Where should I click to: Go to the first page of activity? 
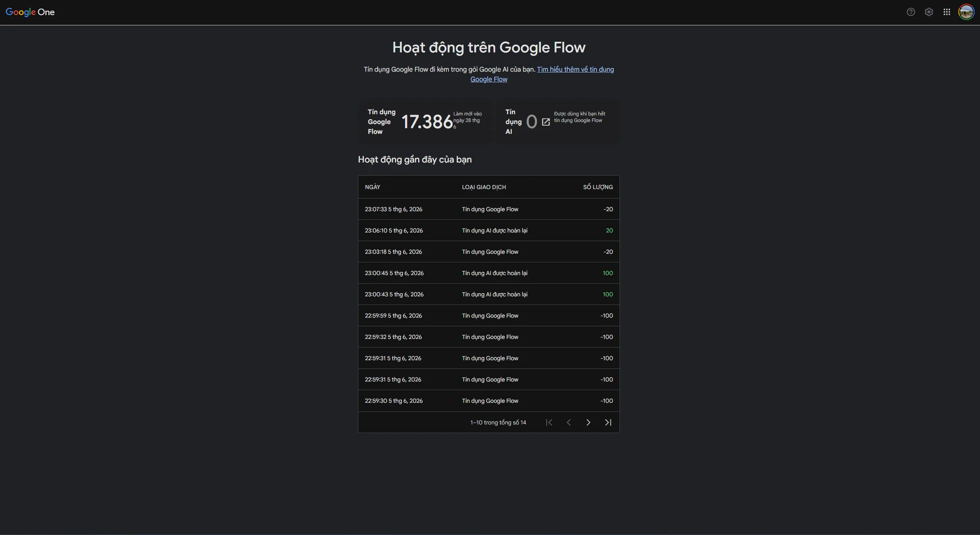click(549, 422)
